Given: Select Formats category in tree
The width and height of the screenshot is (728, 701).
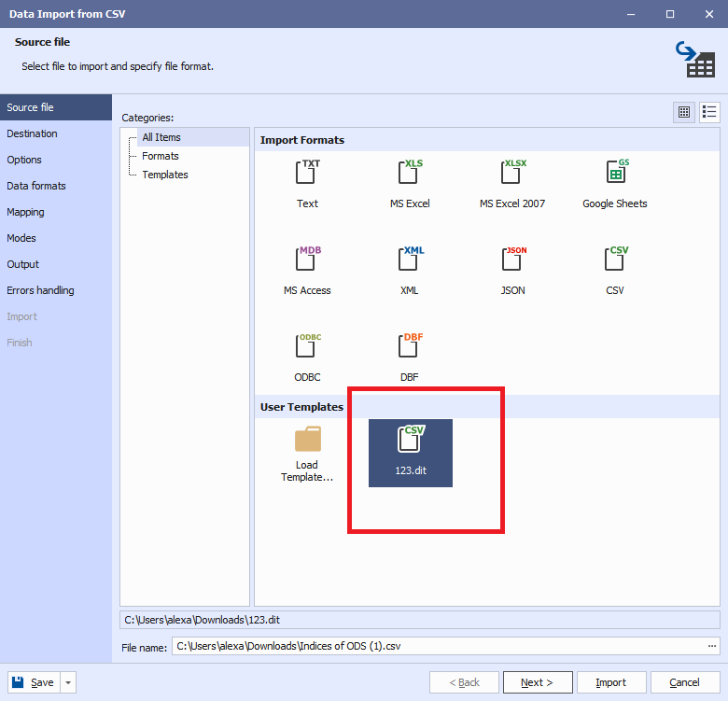Looking at the screenshot, I should tap(161, 156).
